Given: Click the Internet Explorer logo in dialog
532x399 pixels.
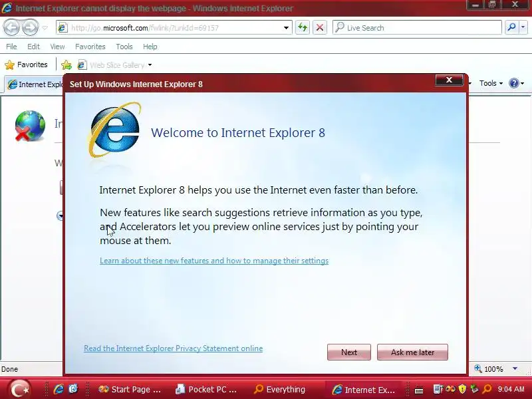Looking at the screenshot, I should (x=114, y=130).
